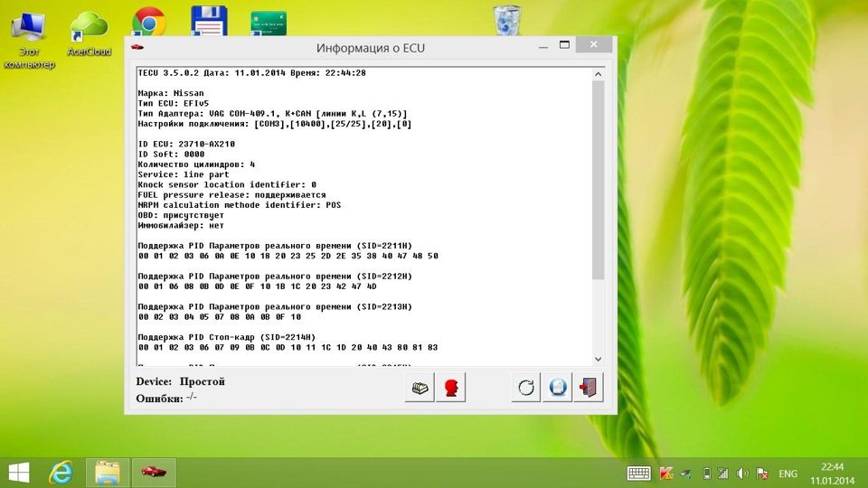Launch Internet Explorer from the taskbar
Screen dimensions: 868x488
pyautogui.click(x=61, y=473)
